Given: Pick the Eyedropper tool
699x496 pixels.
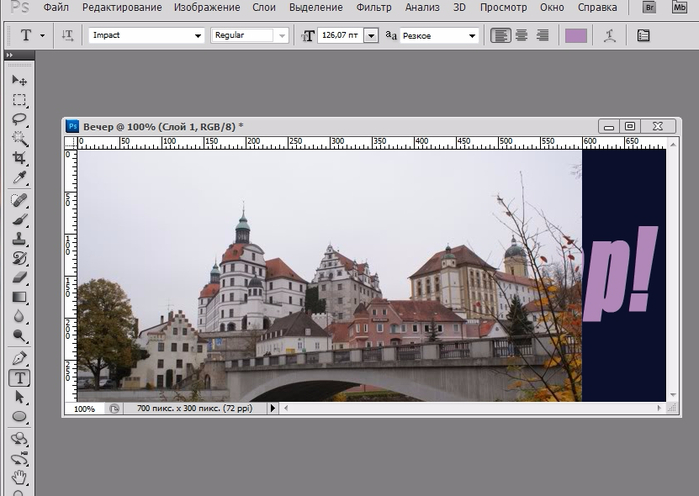Looking at the screenshot, I should [19, 179].
